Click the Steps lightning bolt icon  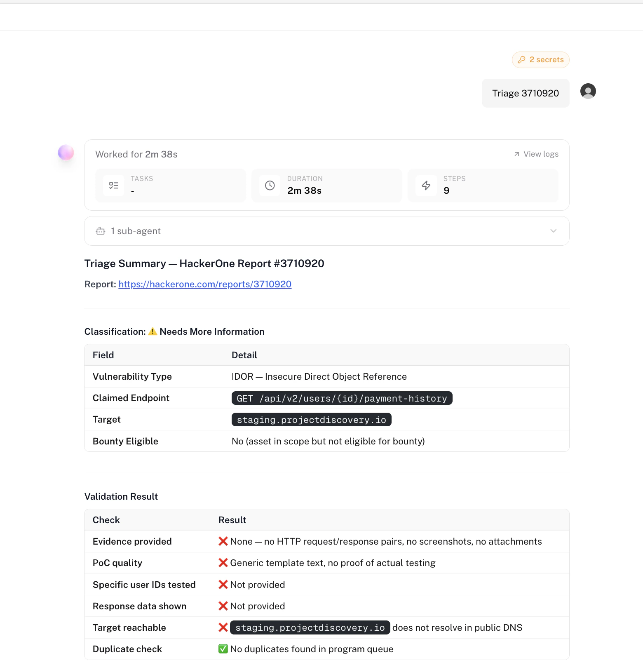pos(426,186)
